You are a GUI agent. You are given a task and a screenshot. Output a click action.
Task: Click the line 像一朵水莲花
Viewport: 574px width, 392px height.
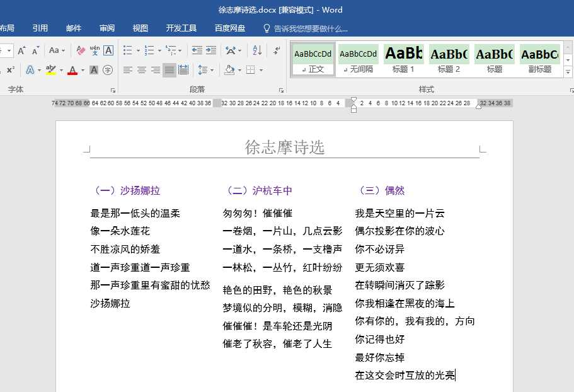[x=120, y=231]
